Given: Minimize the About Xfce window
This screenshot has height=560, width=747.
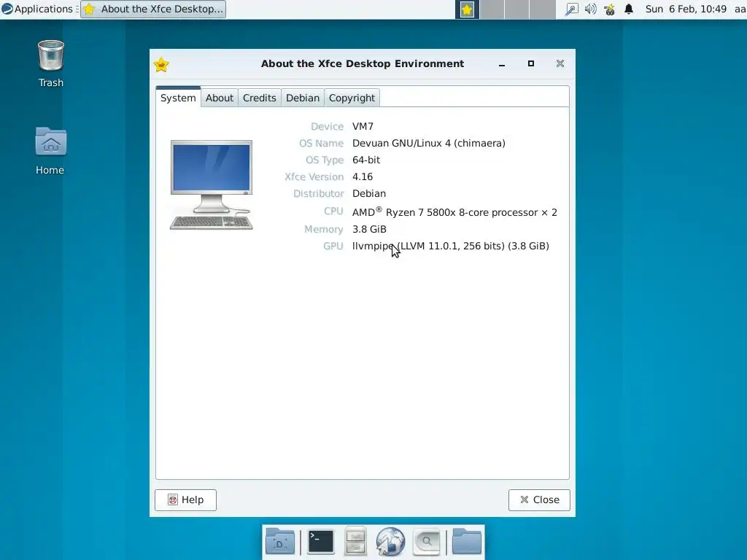Looking at the screenshot, I should click(502, 64).
